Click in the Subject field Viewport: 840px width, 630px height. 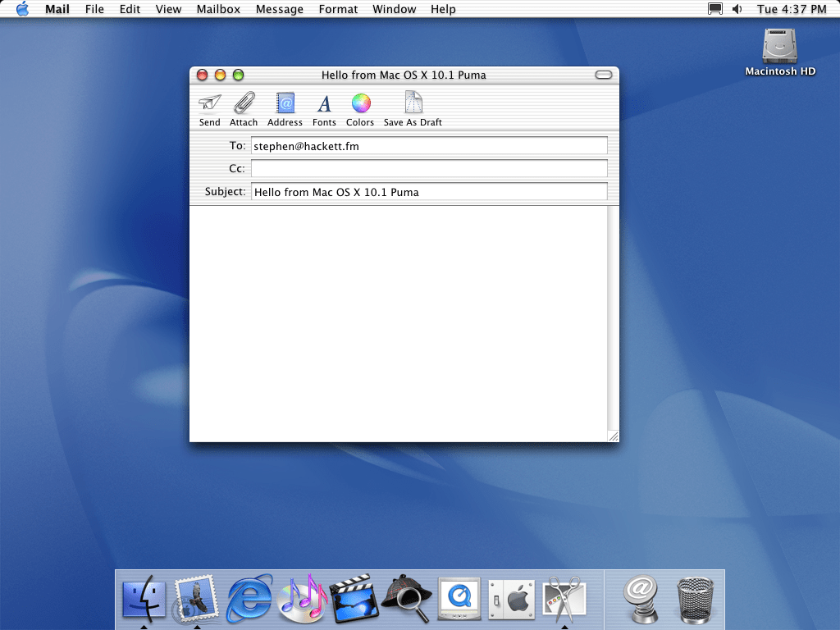pyautogui.click(x=428, y=192)
